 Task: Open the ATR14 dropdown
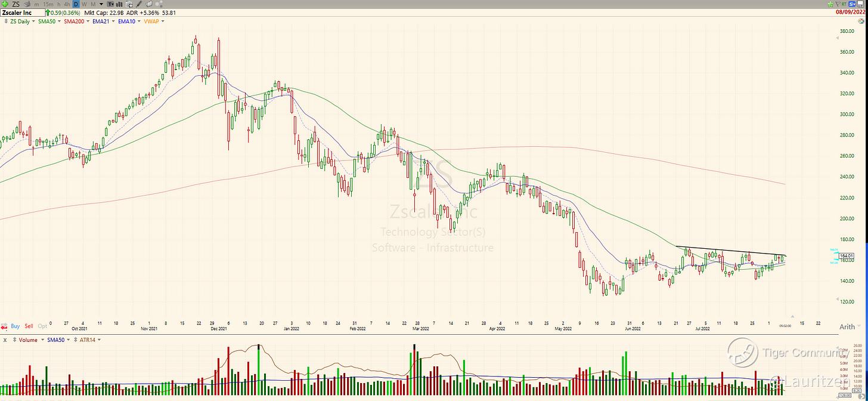99,340
